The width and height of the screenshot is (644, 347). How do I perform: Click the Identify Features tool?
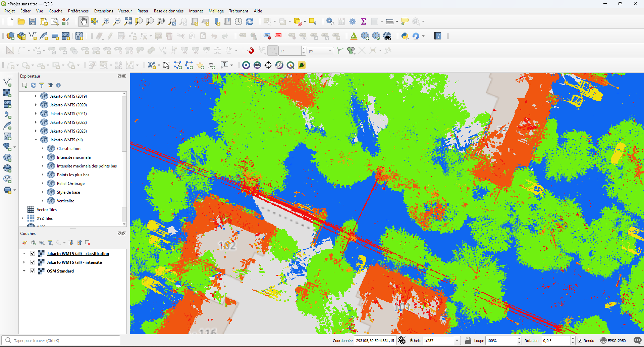point(330,22)
